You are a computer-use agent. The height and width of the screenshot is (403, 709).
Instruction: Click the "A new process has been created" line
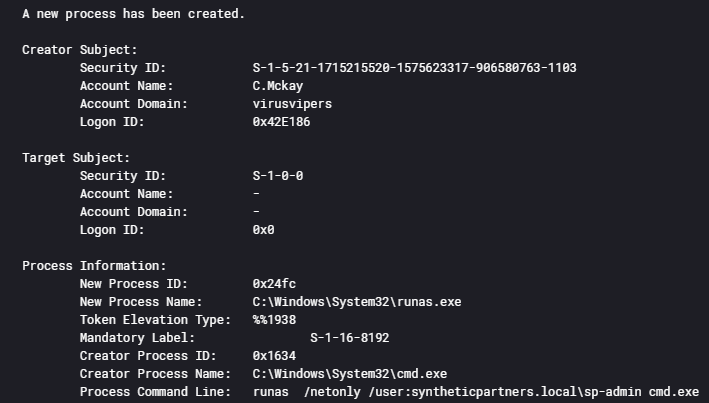tap(133, 16)
